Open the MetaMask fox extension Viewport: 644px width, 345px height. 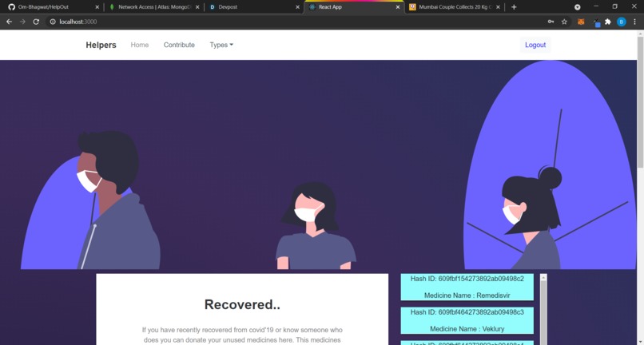581,22
